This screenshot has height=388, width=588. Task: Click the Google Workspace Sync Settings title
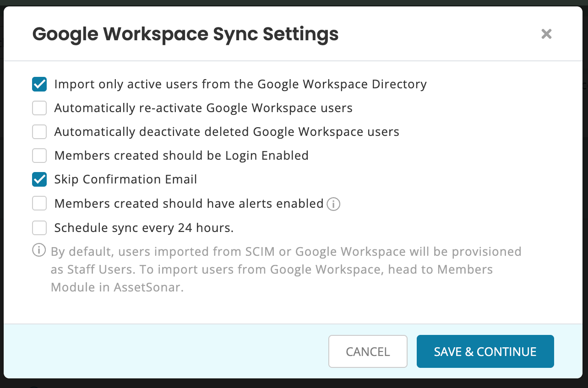185,34
